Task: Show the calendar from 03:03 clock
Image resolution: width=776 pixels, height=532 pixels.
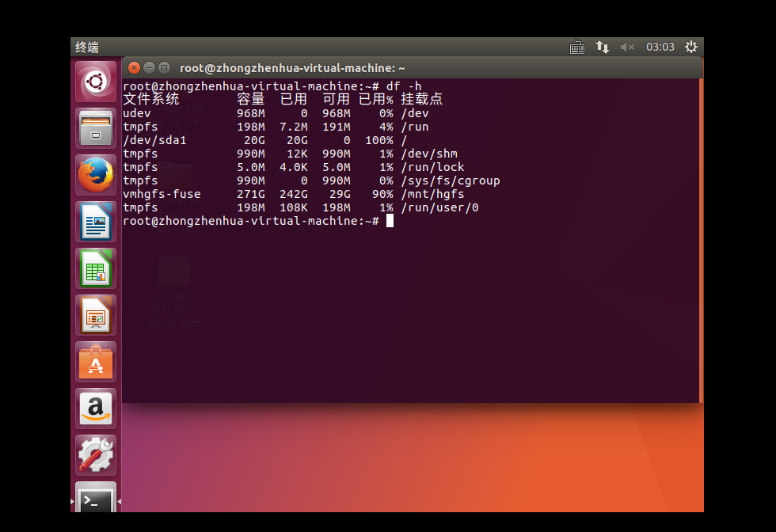Action: [x=660, y=47]
